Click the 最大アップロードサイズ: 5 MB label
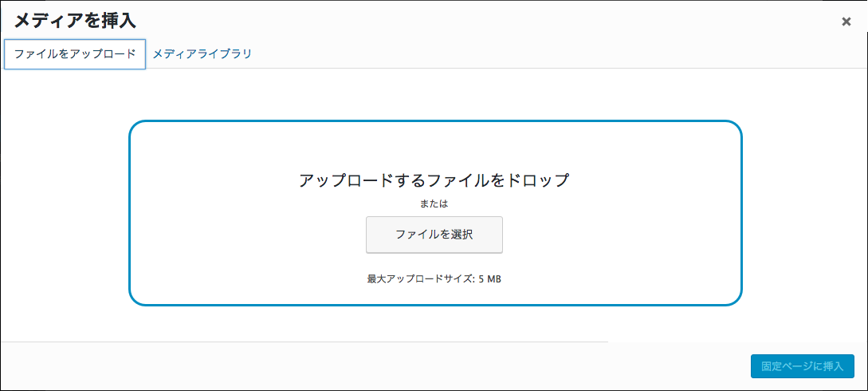The height and width of the screenshot is (391, 868). tap(434, 279)
